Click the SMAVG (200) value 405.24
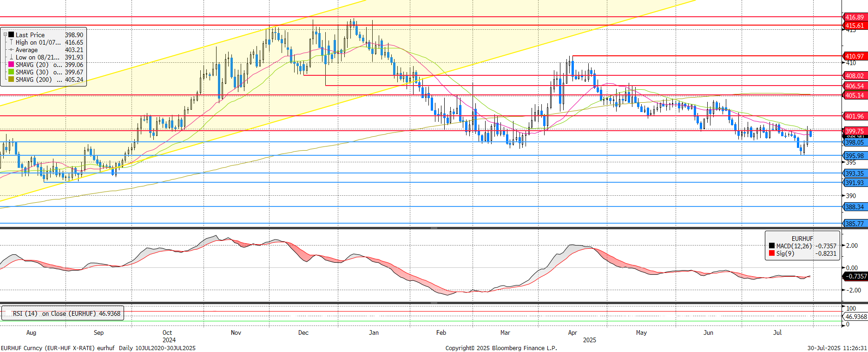Image resolution: width=868 pixels, height=352 pixels. pyautogui.click(x=74, y=80)
